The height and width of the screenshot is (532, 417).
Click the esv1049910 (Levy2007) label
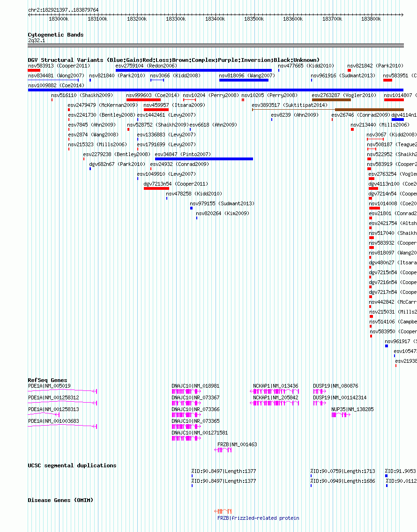[166, 174]
